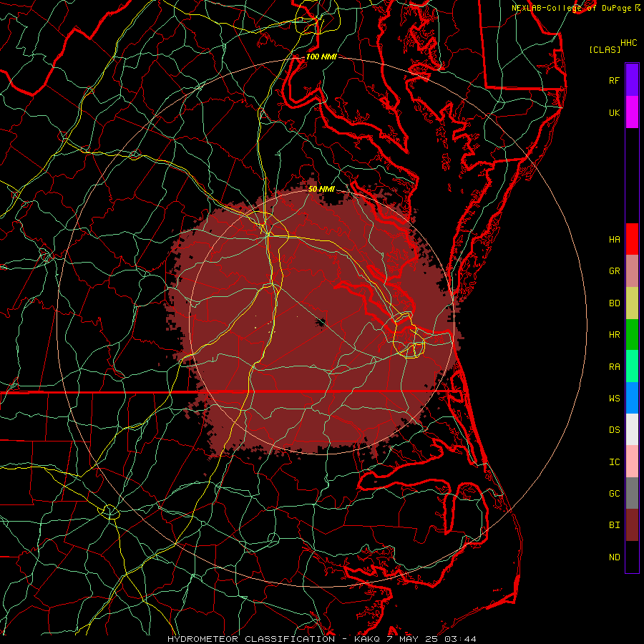644x644 pixels.
Task: Click the magenta UK color swatch
Action: [x=632, y=112]
